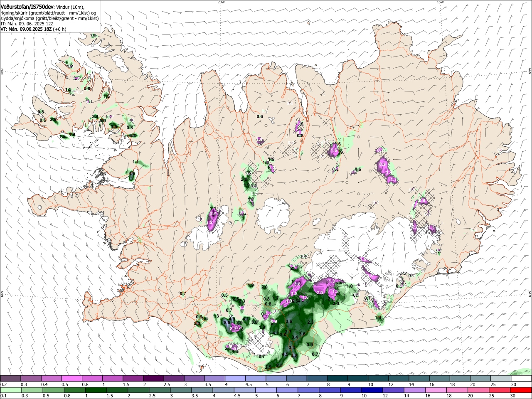Click the 'slydda/snjókoma' legend description line
The width and height of the screenshot is (532, 399).
tap(49, 18)
